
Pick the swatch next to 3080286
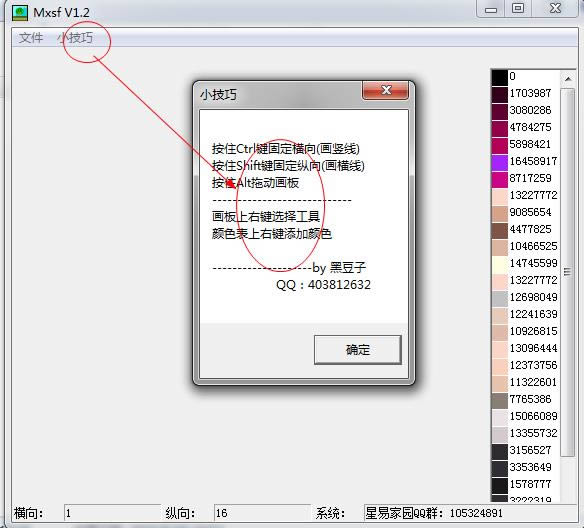(x=499, y=111)
